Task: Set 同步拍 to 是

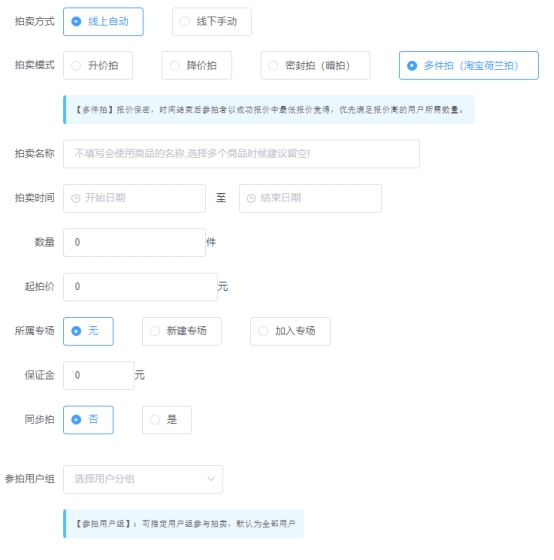Action: tap(167, 420)
